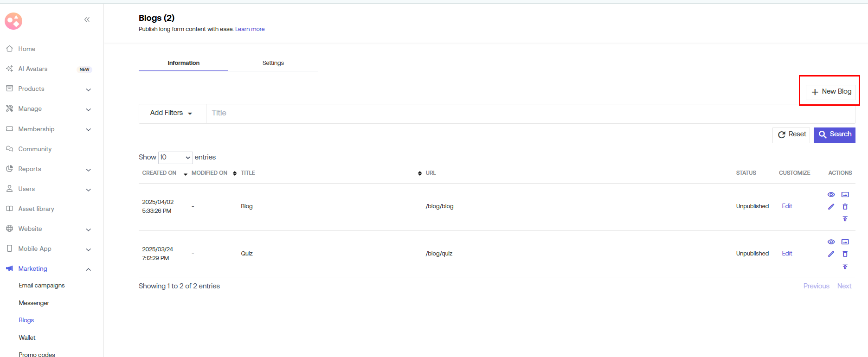Image resolution: width=868 pixels, height=357 pixels.
Task: Preview the Quiz entry with eye icon
Action: 831,242
